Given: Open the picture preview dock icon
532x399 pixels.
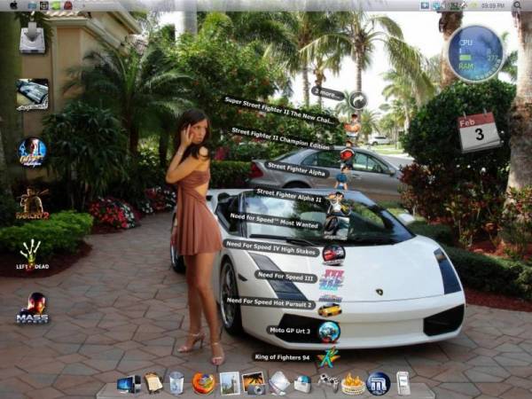Looking at the screenshot, I should (230, 383).
